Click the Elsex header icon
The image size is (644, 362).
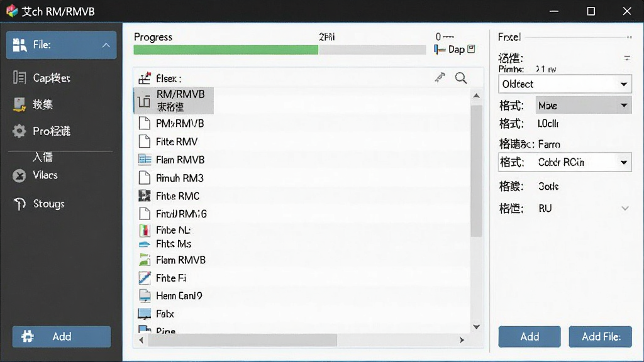pos(145,78)
